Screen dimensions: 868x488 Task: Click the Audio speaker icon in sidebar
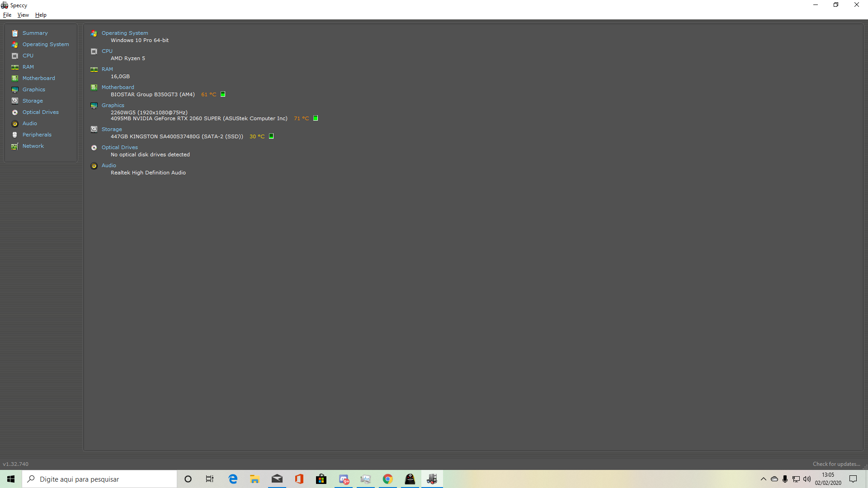[x=15, y=124]
